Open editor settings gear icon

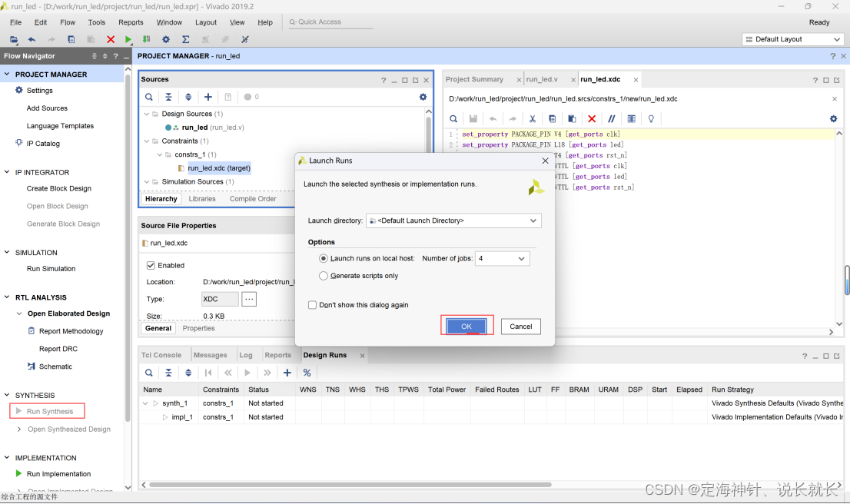point(833,118)
